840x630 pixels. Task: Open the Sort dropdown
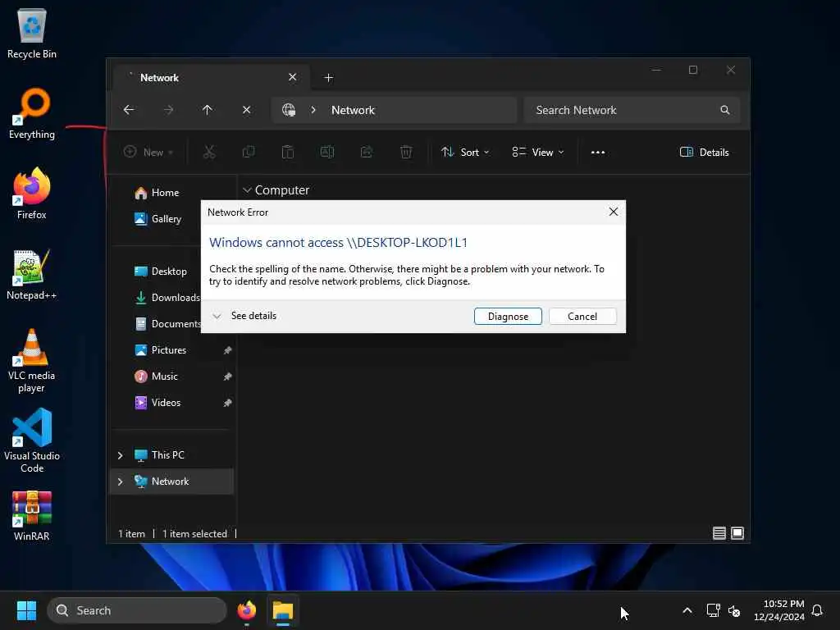point(465,152)
